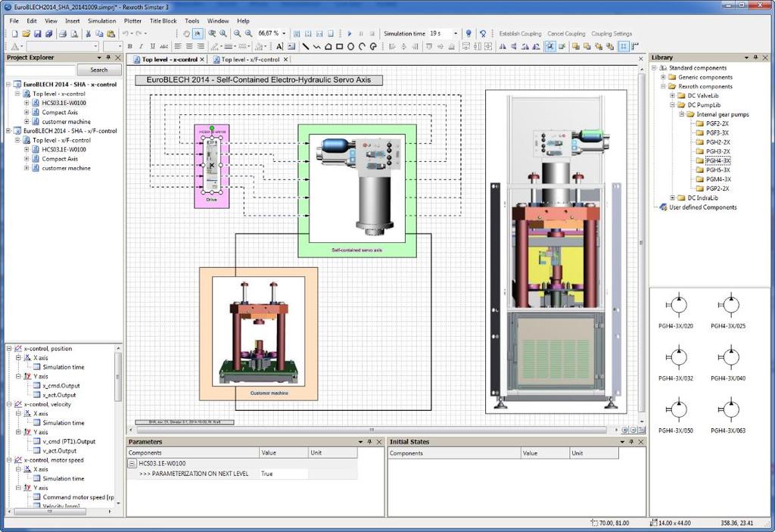Image resolution: width=775 pixels, height=532 pixels.
Task: Click Cancel Coupling in the toolbar
Action: pyautogui.click(x=566, y=33)
